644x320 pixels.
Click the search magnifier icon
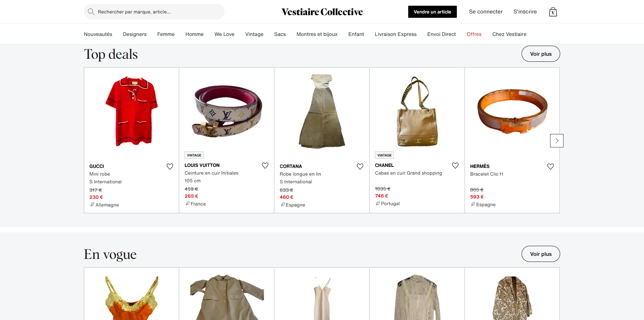coord(91,12)
